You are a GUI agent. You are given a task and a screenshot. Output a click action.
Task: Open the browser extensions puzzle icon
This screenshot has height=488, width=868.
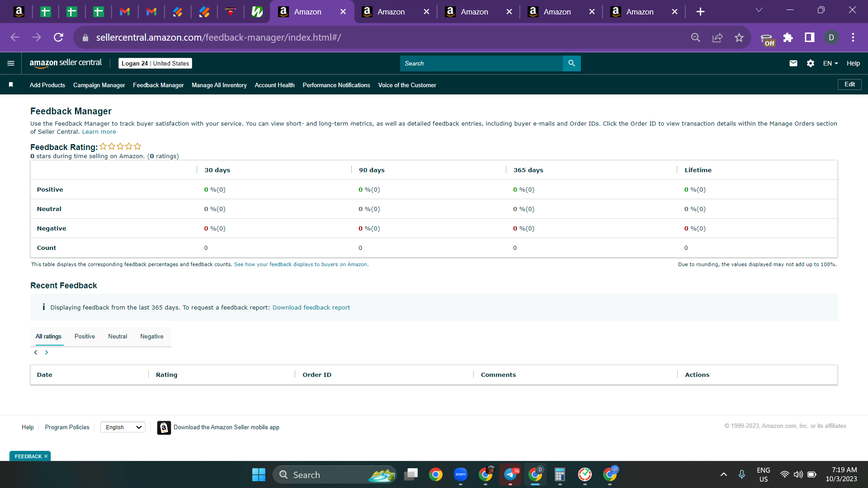coord(788,38)
